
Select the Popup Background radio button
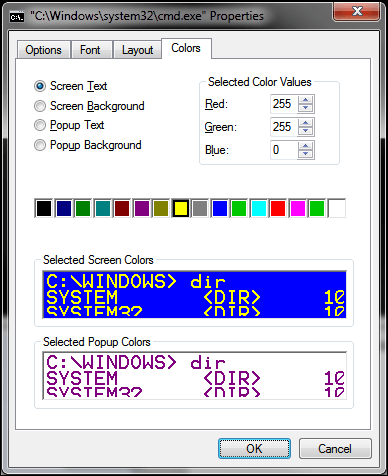[x=40, y=145]
